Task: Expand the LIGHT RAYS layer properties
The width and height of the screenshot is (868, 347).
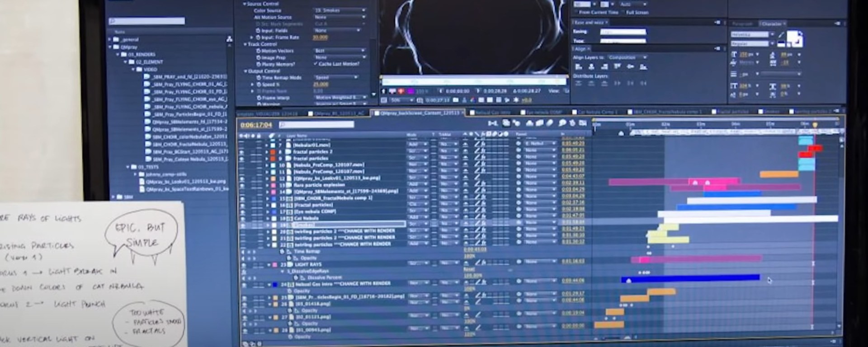Action: click(269, 264)
